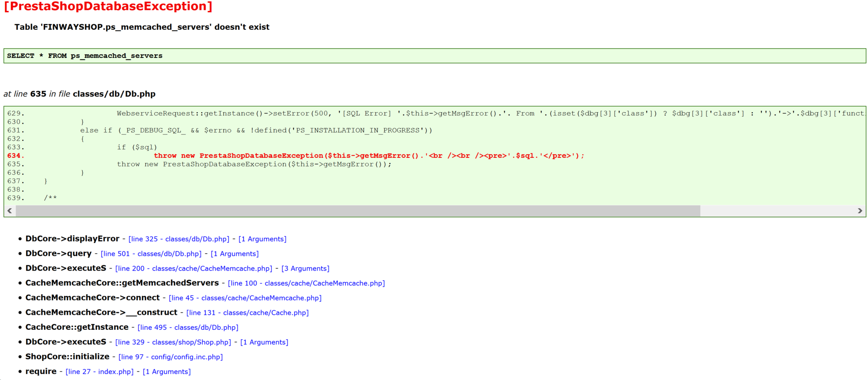868x380 pixels.
Task: Open line 325 classes/db/Db.php link for displayError
Action: click(179, 239)
